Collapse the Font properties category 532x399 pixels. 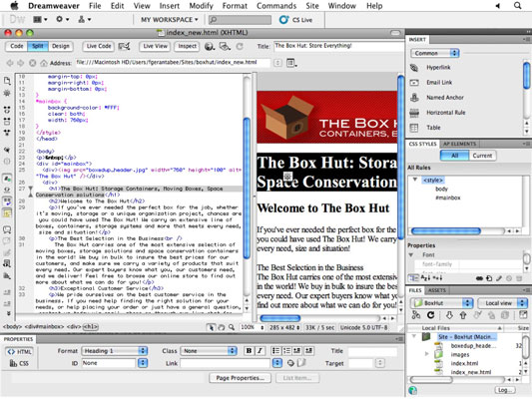pyautogui.click(x=411, y=254)
